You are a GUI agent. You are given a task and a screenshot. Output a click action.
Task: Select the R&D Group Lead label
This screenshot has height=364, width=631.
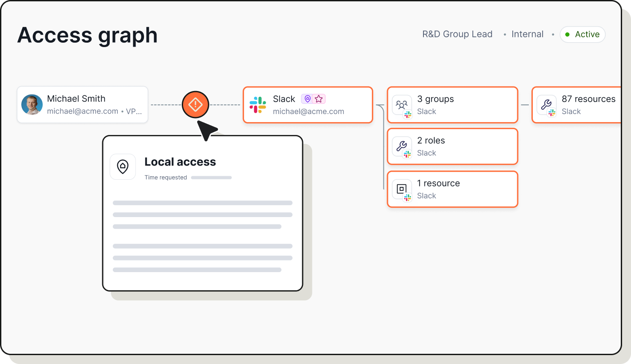coord(458,34)
